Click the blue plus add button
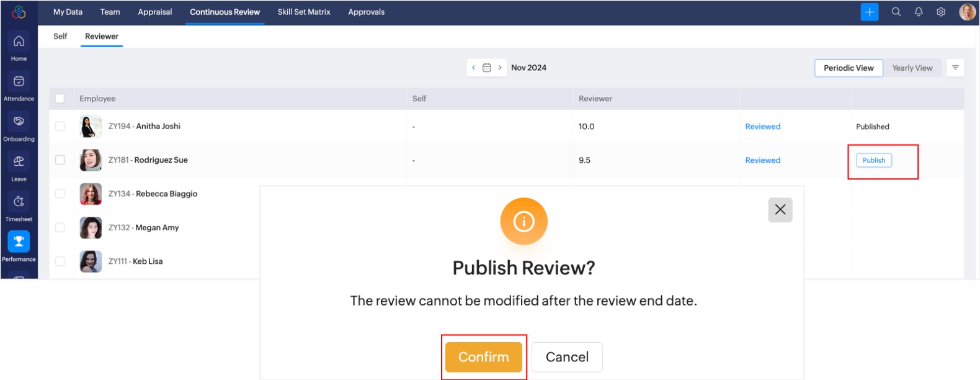980x380 pixels. pyautogui.click(x=870, y=12)
